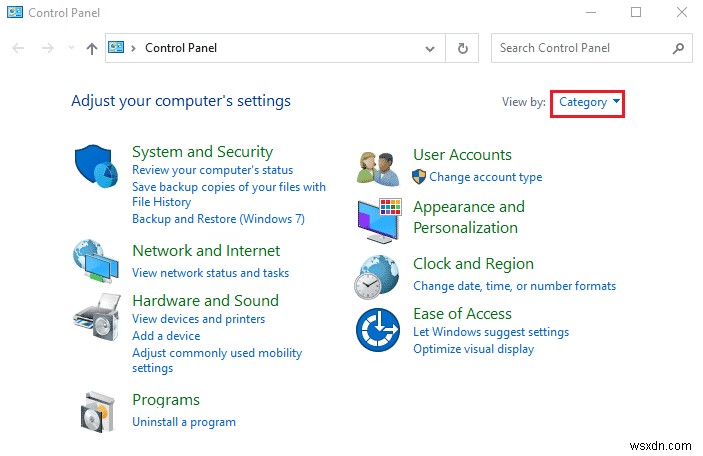The width and height of the screenshot is (703, 456).
Task: Refresh the Control Panel view
Action: coord(462,48)
